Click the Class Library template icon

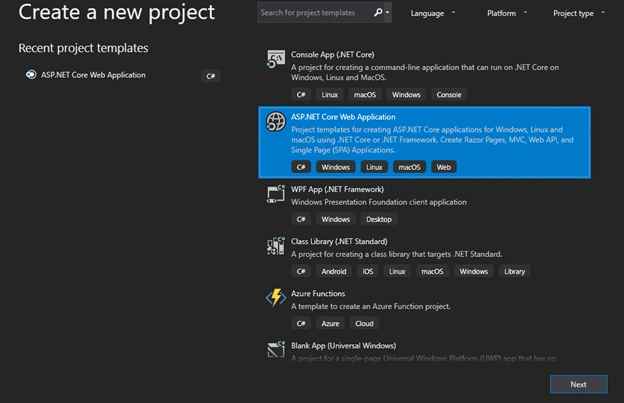275,246
